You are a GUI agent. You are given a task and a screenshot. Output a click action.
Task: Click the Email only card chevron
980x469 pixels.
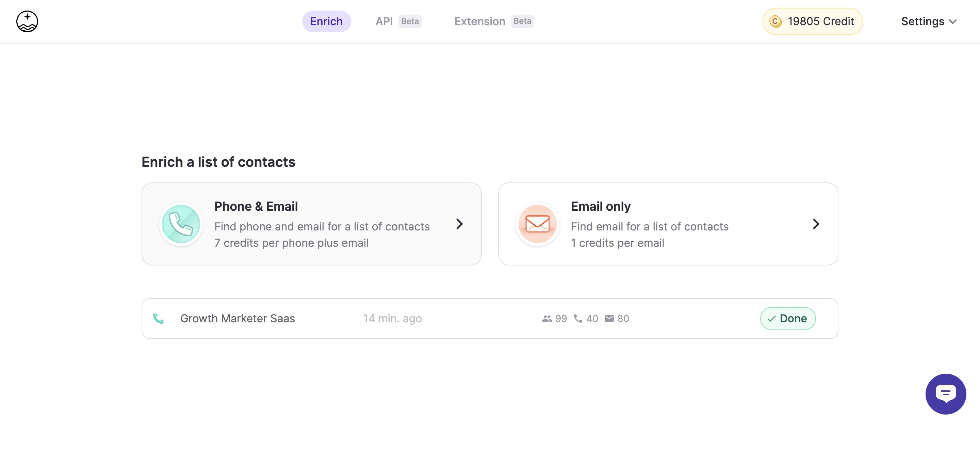[x=816, y=224]
